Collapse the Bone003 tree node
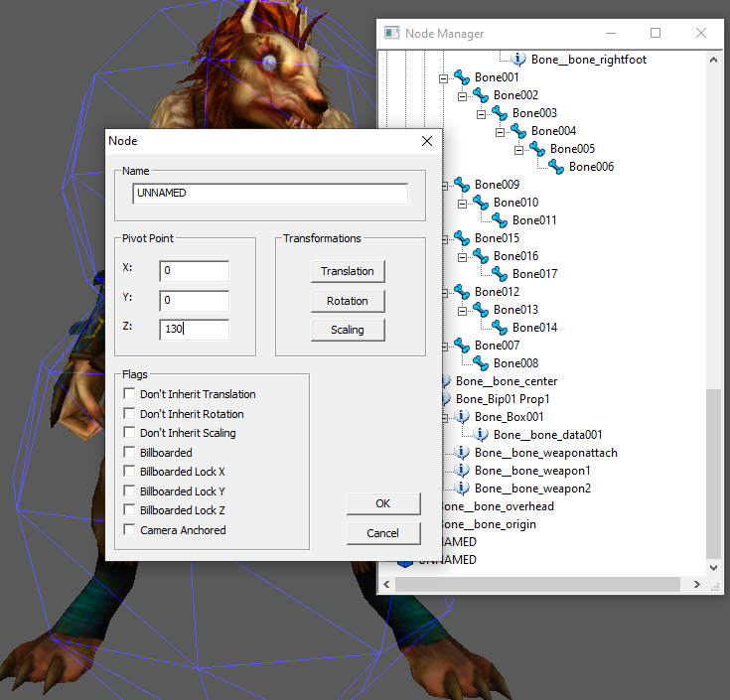This screenshot has width=730, height=700. click(481, 114)
